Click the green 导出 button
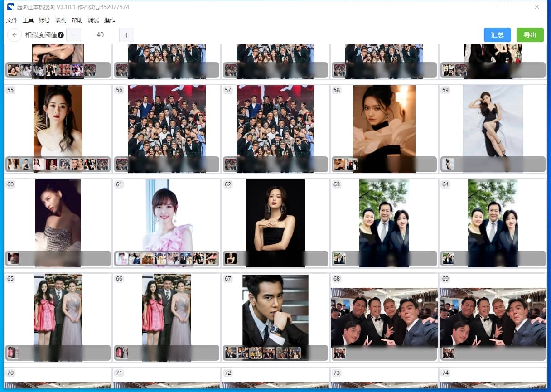Screen dimensions: 551x392 [x=530, y=35]
